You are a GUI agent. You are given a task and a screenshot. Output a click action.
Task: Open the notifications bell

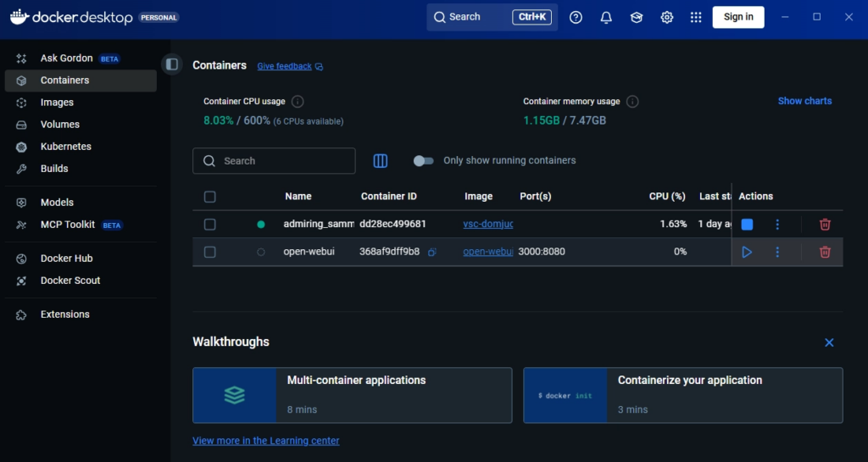point(606,17)
